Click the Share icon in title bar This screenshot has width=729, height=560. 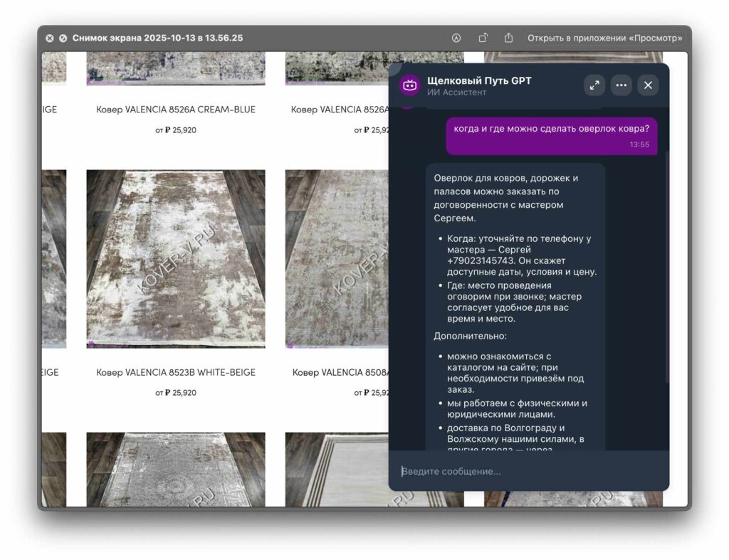pyautogui.click(x=508, y=38)
